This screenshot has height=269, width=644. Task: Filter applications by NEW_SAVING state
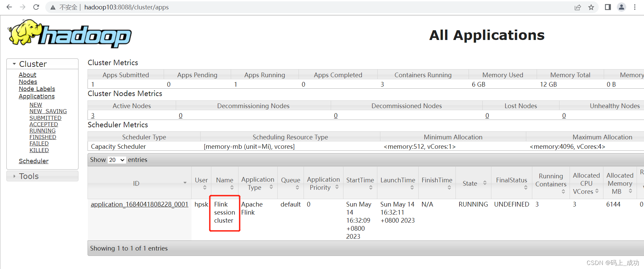(48, 111)
